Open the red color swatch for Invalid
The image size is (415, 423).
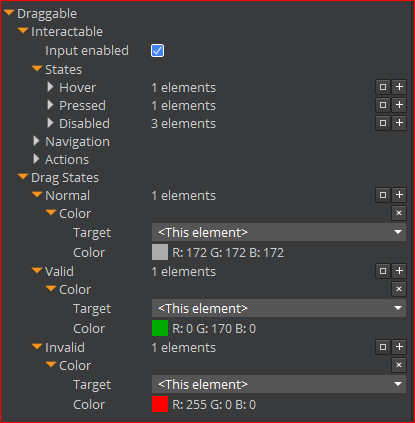[x=160, y=404]
